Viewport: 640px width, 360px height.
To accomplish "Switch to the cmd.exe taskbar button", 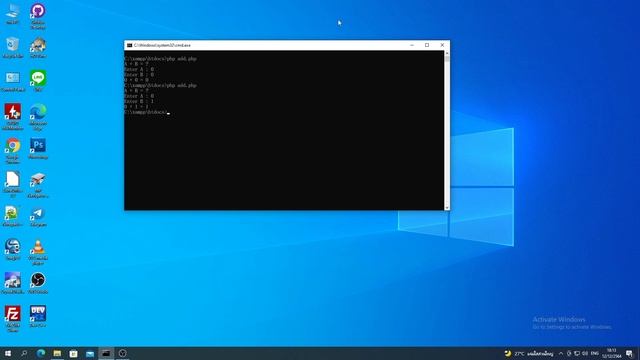I will 106,353.
